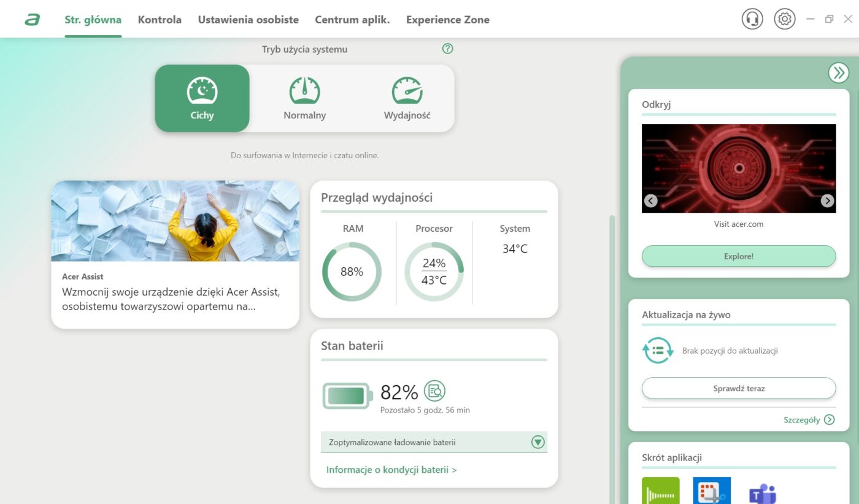
Task: Launch the Microsoft Teams shortcut
Action: coord(763,491)
